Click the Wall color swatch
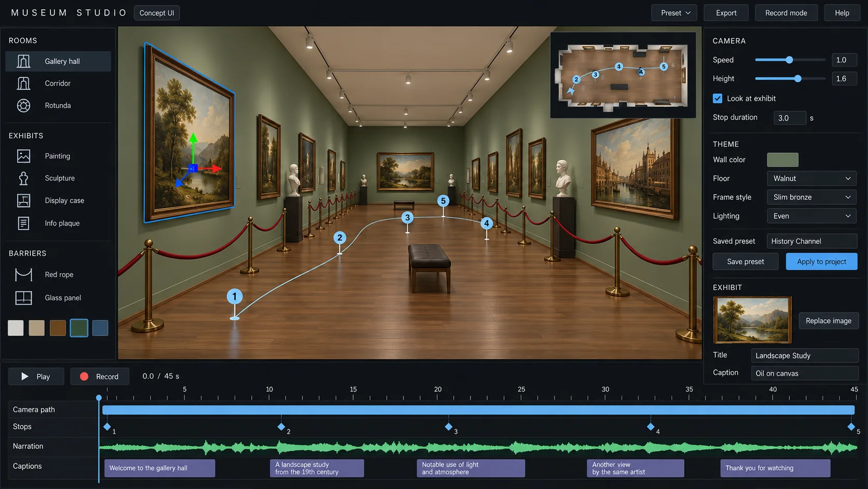The height and width of the screenshot is (489, 868). 782,160
